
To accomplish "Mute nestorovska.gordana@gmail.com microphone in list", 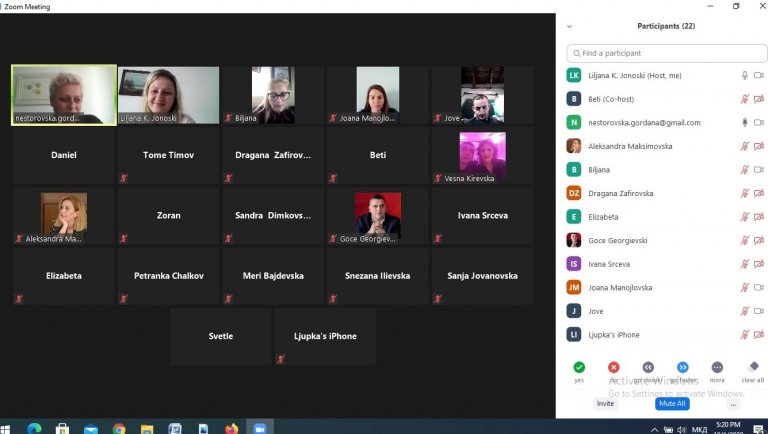I will (x=744, y=123).
